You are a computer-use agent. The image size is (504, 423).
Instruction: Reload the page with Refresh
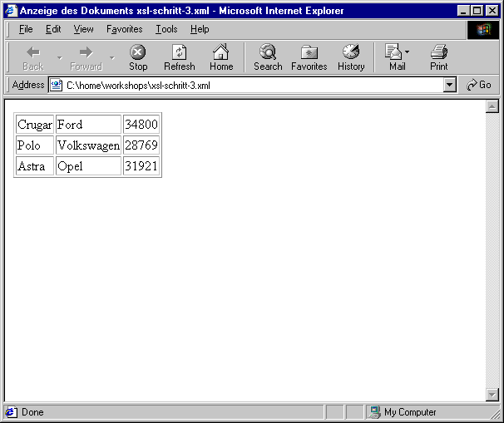pyautogui.click(x=180, y=57)
